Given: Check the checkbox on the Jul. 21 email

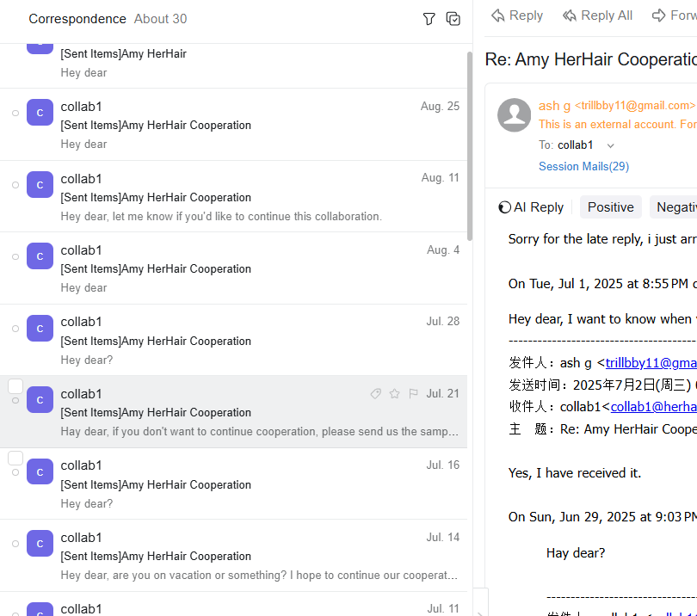Looking at the screenshot, I should (15, 385).
